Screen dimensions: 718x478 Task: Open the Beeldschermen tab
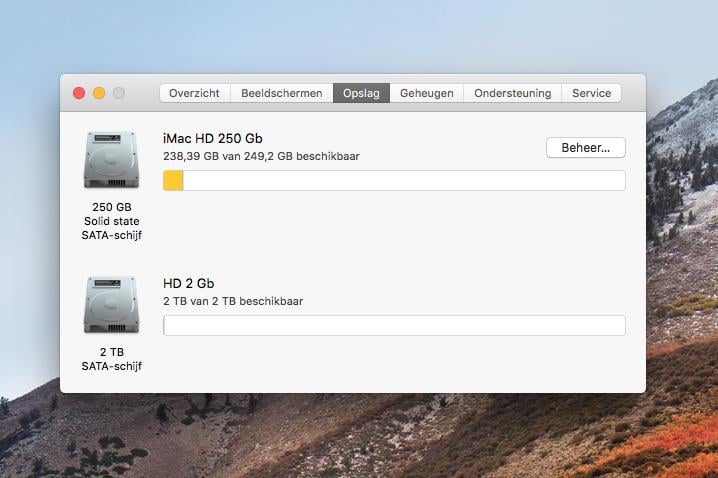point(282,93)
